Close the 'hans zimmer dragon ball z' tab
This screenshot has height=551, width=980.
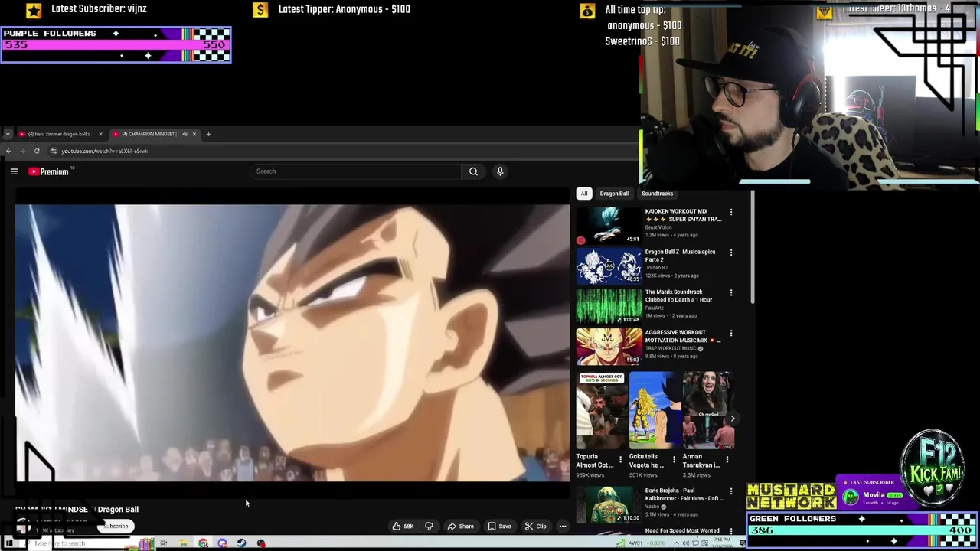(x=100, y=134)
